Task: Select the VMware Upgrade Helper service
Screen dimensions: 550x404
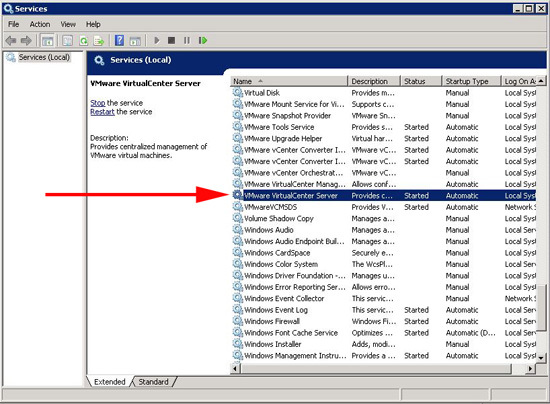Action: coord(384,139)
